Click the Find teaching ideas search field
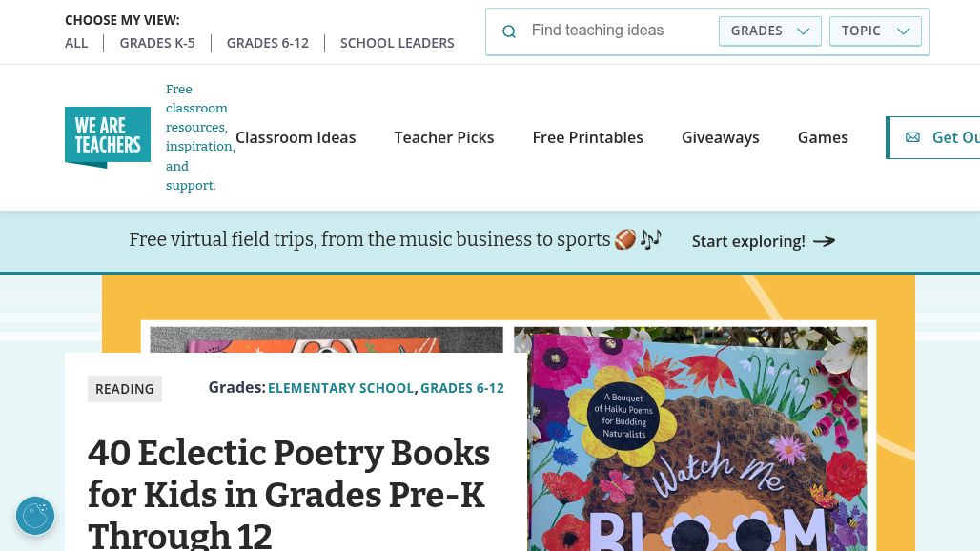Viewport: 980px width, 551px height. click(620, 31)
